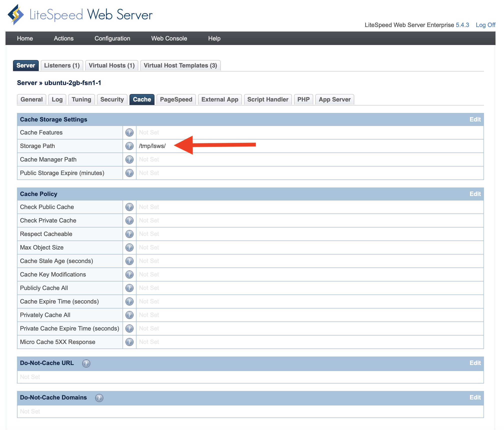504x430 pixels.
Task: Open the Do-Not-Cache URL help icon
Action: [x=86, y=363]
